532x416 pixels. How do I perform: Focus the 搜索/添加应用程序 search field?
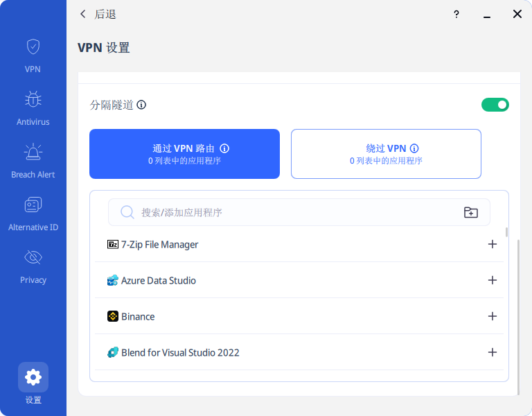click(x=299, y=212)
